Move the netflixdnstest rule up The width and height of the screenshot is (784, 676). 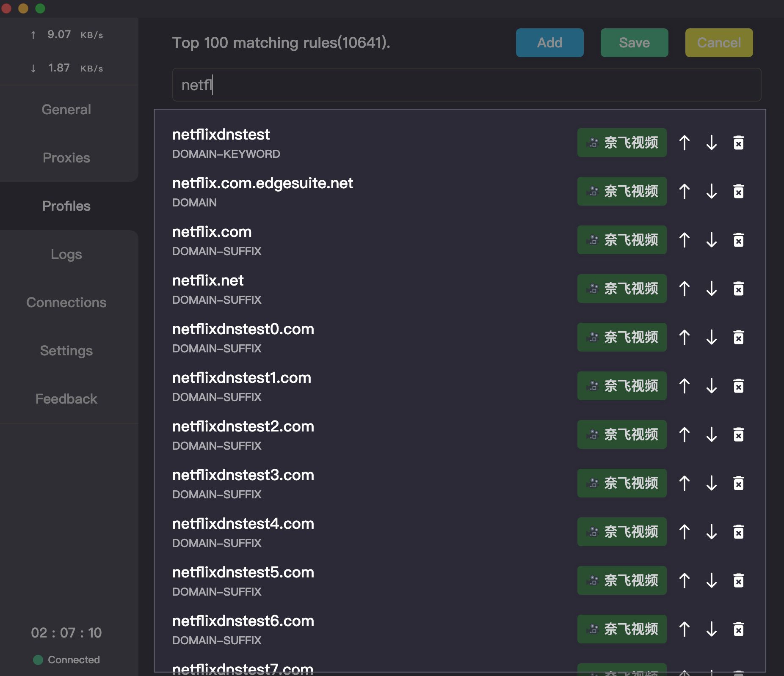[685, 143]
